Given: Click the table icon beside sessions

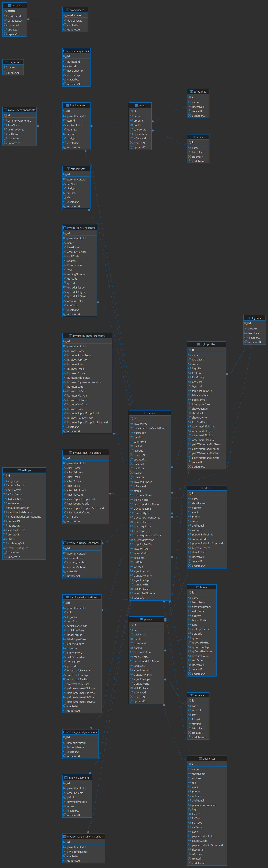Looking at the screenshot, I should point(9,5).
